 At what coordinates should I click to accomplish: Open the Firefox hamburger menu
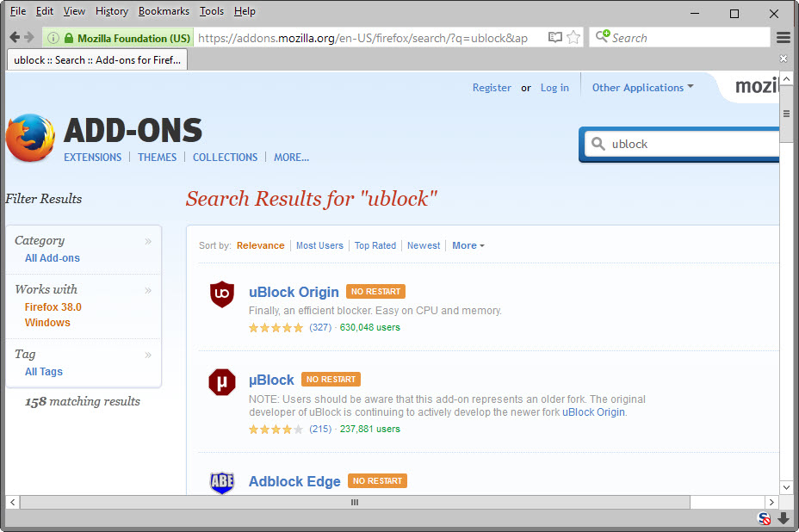[784, 37]
